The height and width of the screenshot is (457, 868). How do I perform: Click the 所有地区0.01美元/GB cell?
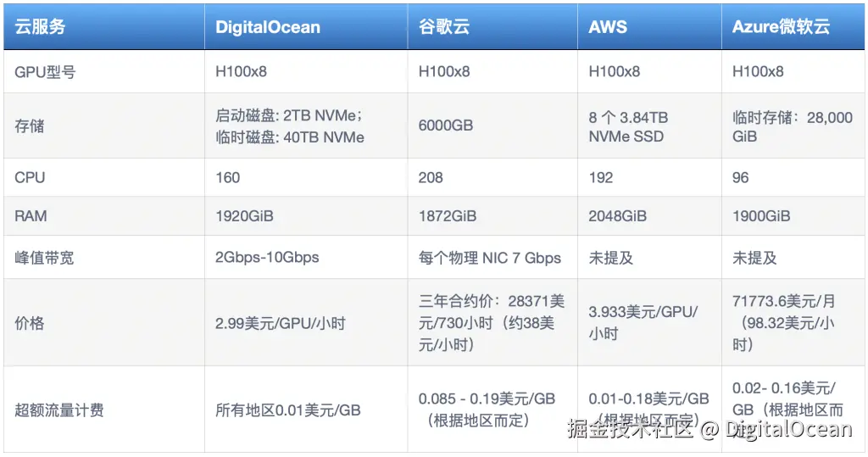point(288,410)
